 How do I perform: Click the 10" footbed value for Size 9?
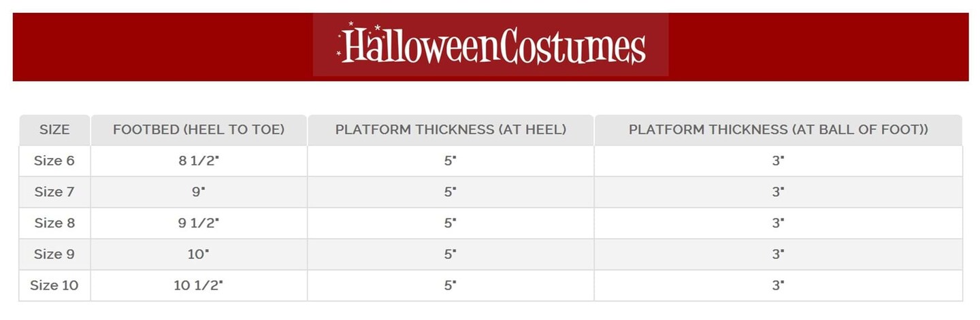click(x=199, y=254)
